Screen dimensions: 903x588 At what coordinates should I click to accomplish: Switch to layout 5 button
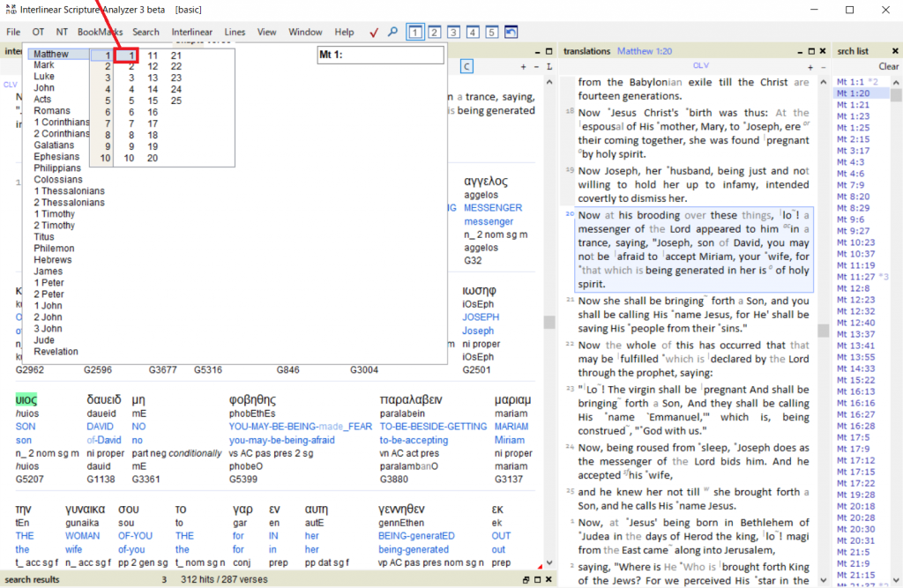tap(491, 33)
